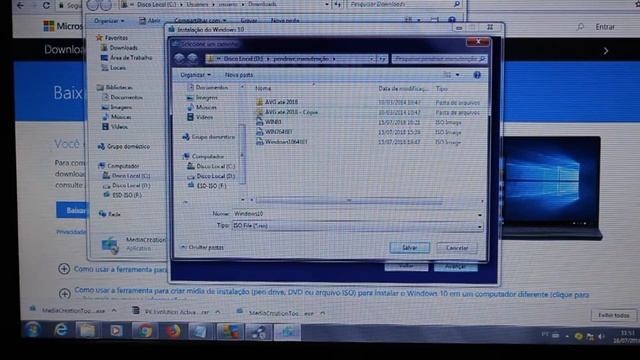The image size is (640, 360).
Task: Click the MediaCreationTool application icon in Explorer
Action: pos(109,244)
